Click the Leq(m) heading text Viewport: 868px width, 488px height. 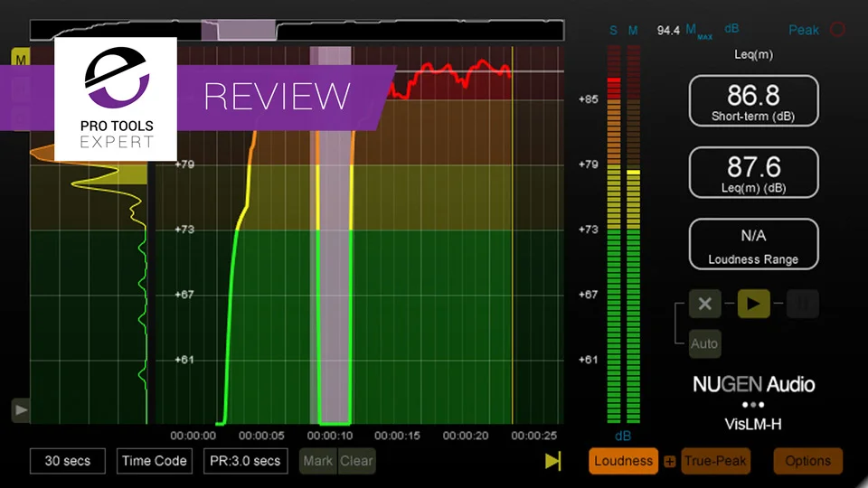point(753,54)
